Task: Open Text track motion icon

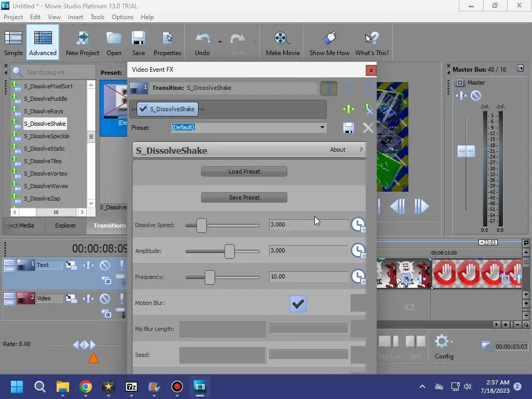Action: pos(71,265)
